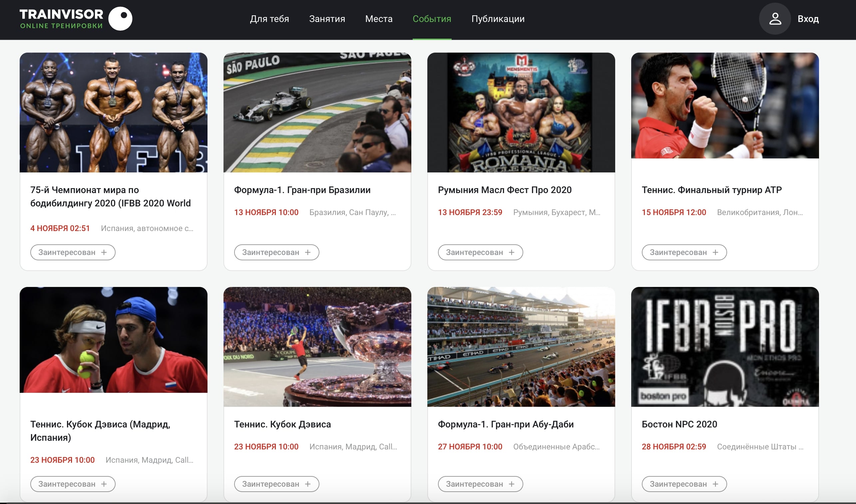This screenshot has height=504, width=856.
Task: Open the Публикации navigation item
Action: [x=498, y=19]
